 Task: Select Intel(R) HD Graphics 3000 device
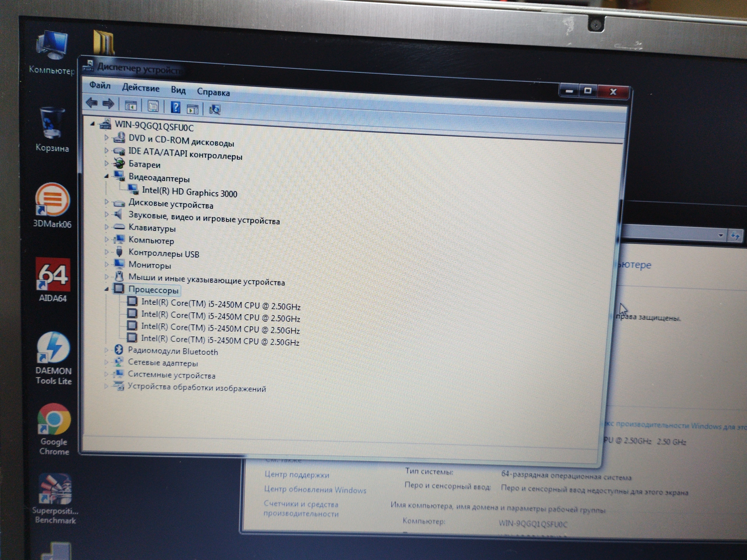(189, 192)
